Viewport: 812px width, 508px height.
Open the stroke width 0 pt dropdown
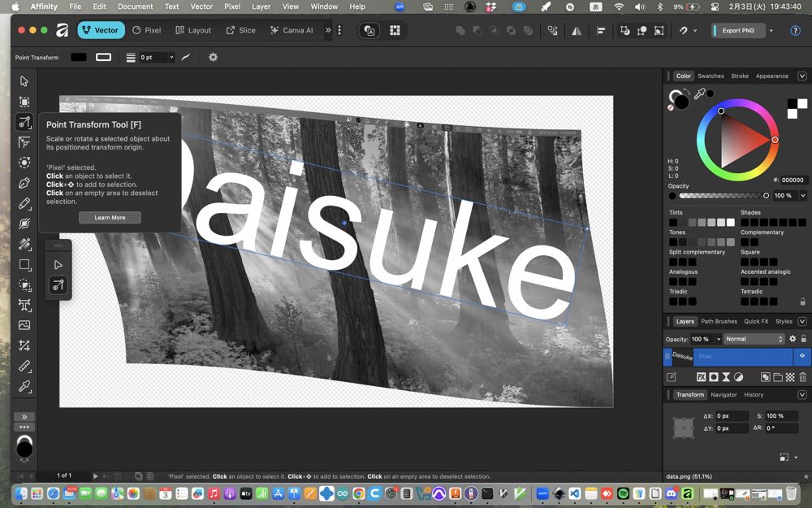click(x=171, y=58)
